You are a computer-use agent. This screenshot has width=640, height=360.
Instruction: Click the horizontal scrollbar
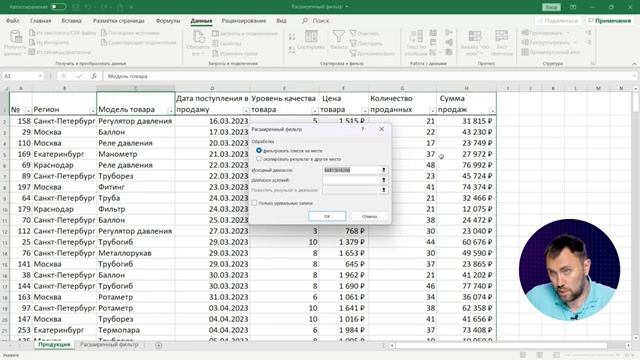click(502, 346)
